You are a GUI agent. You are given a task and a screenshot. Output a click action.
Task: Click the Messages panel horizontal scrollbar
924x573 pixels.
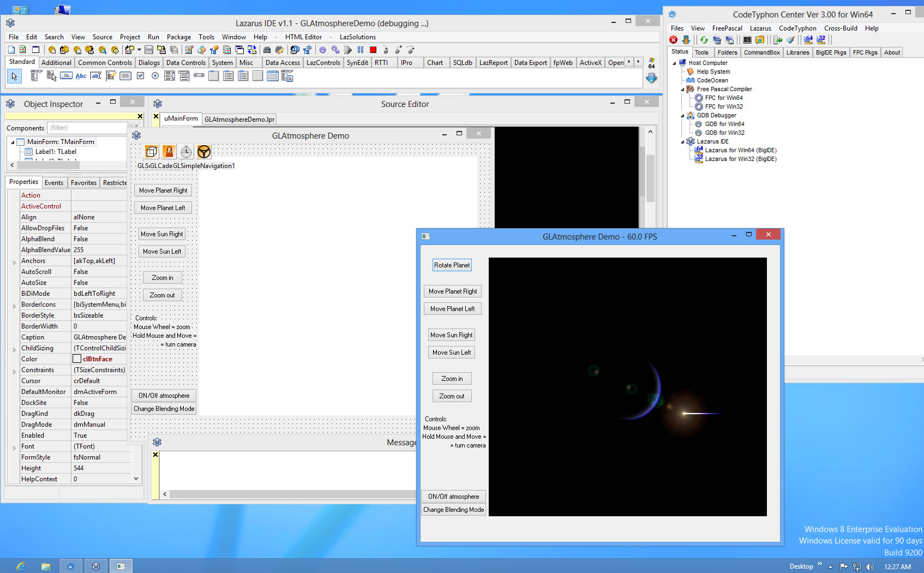(292, 494)
